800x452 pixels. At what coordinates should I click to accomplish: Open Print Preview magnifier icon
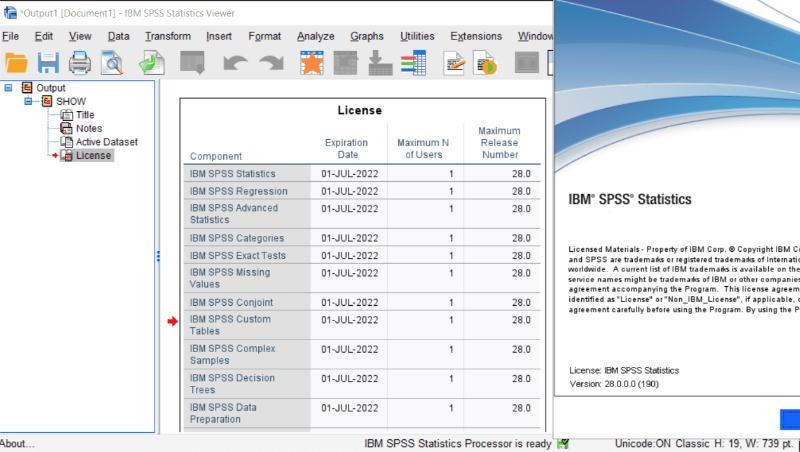tap(112, 63)
